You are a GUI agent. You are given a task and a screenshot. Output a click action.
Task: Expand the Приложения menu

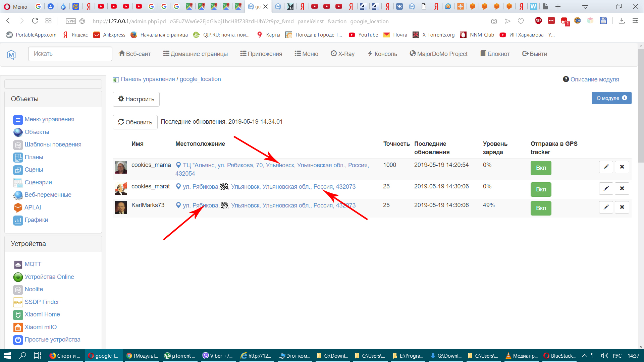[261, 54]
